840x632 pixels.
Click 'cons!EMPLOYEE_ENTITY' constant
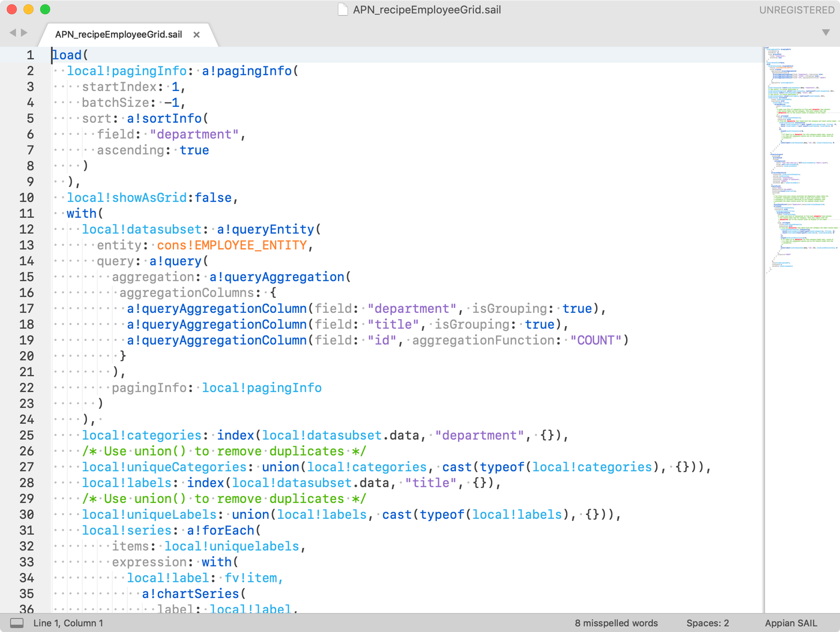click(232, 246)
